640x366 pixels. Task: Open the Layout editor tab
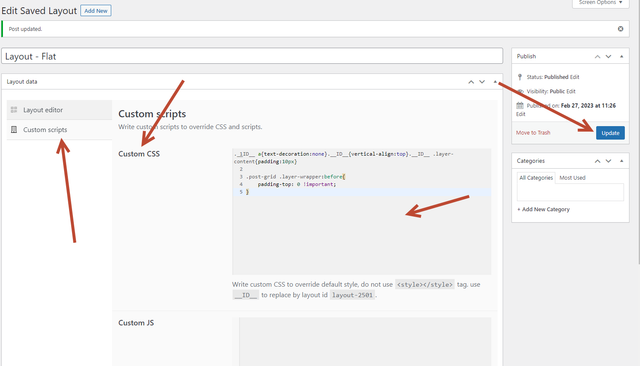(x=59, y=110)
